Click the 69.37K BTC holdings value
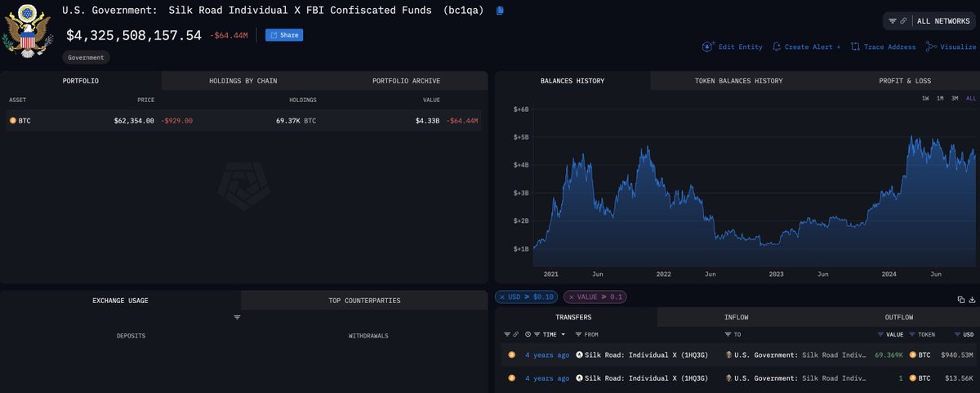980x393 pixels. click(x=296, y=120)
